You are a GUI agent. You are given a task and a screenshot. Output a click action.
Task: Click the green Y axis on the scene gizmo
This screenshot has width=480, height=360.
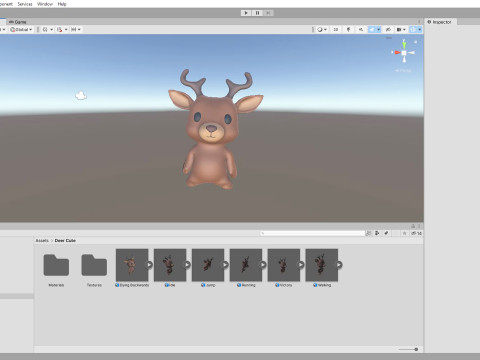(x=404, y=44)
